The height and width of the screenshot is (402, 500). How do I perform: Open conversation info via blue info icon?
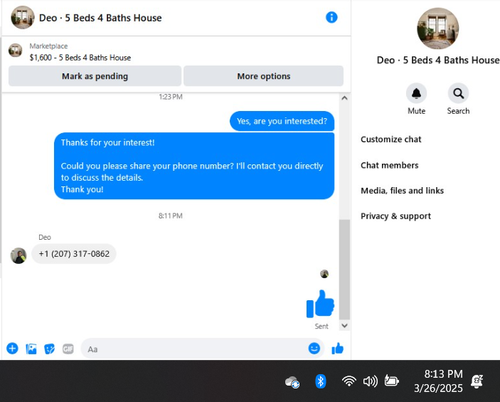331,17
